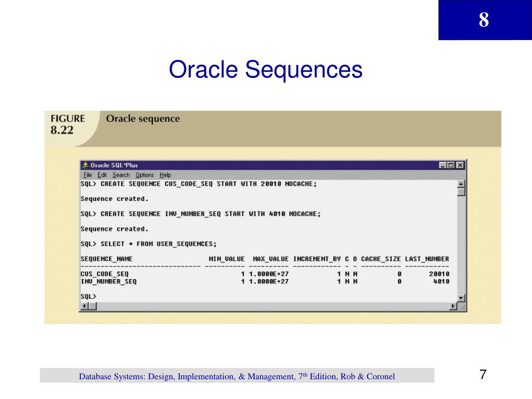
Task: Click the window resize grip corner
Action: coord(461,307)
